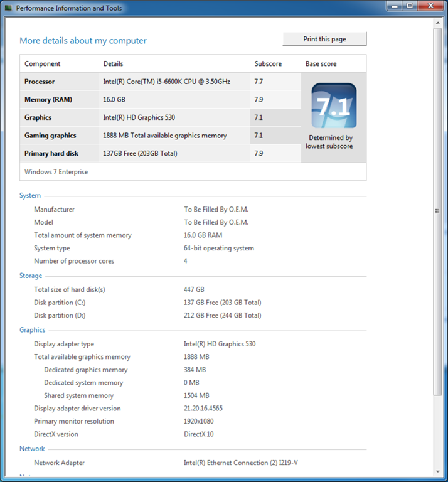Click the 1920x1080 resolution value
Screen dimensions: 448x482
point(198,421)
